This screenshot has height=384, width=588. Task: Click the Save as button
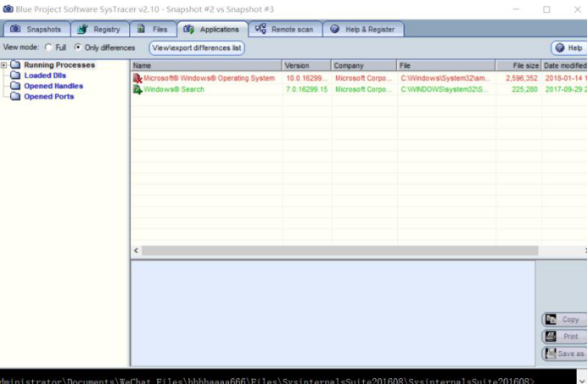click(x=564, y=353)
